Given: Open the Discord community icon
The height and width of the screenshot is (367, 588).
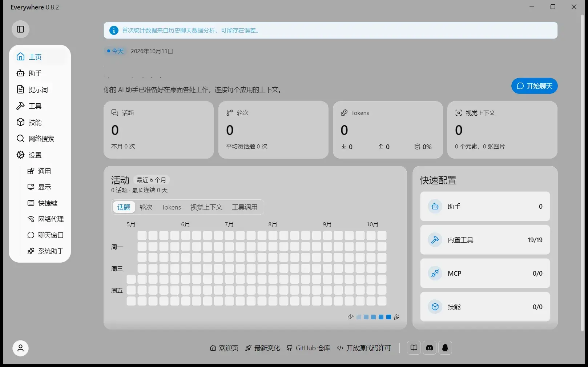Looking at the screenshot, I should click(x=430, y=348).
